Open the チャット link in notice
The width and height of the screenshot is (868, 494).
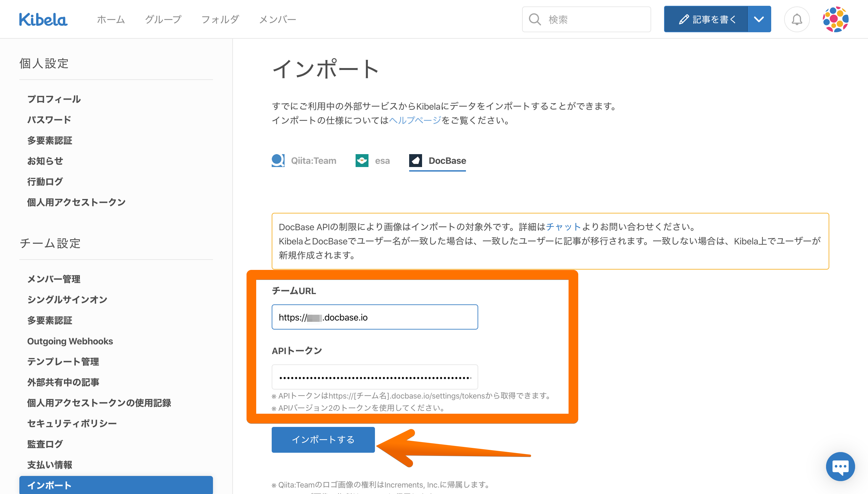coord(563,227)
